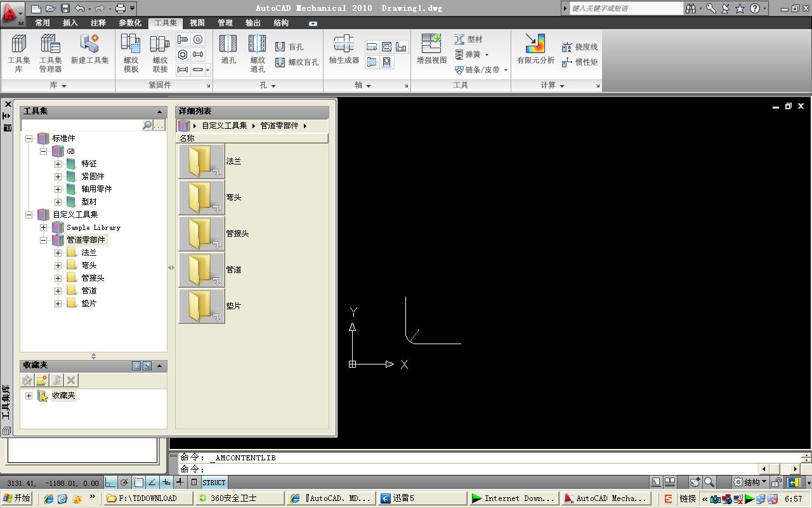812x508 pixels.
Task: Toggle object snap in status bar
Action: pos(138,483)
